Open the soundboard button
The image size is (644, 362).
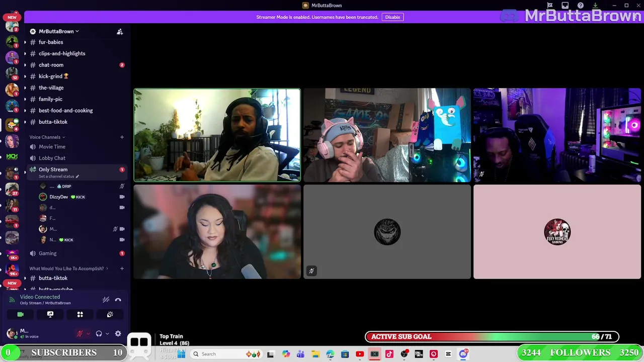[110, 314]
